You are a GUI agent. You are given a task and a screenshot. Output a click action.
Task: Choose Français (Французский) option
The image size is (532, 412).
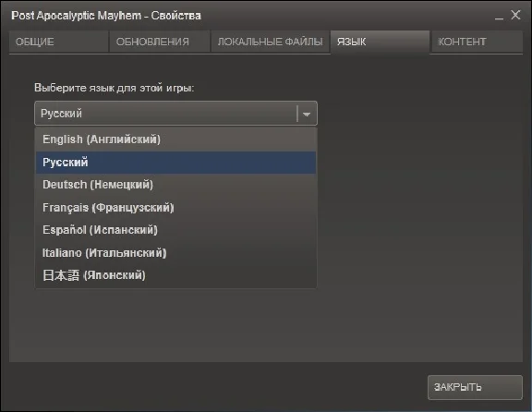tap(175, 207)
